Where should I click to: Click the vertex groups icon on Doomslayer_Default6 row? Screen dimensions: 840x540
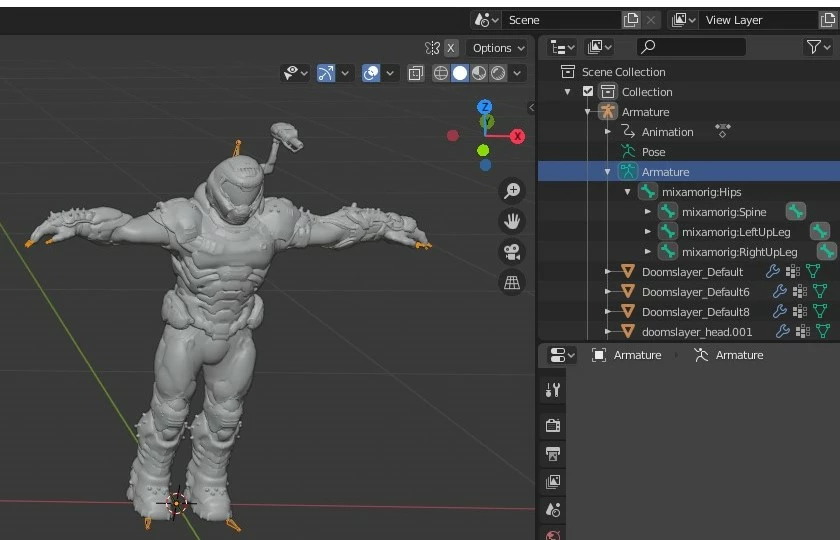[x=800, y=291]
